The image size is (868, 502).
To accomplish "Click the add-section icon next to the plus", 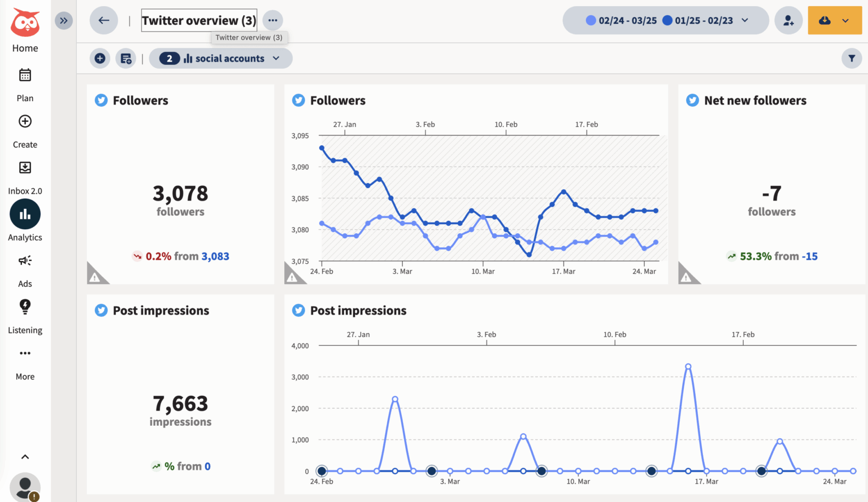I will click(x=125, y=58).
